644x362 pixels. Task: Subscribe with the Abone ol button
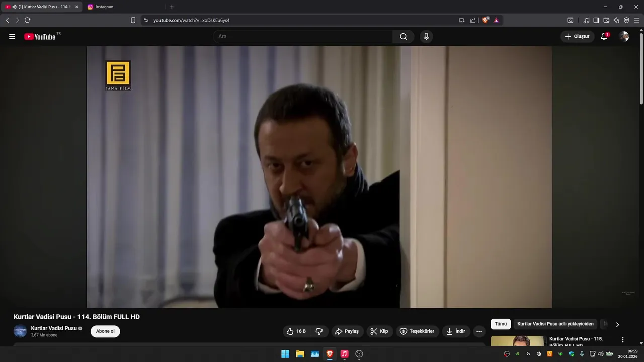(105, 331)
